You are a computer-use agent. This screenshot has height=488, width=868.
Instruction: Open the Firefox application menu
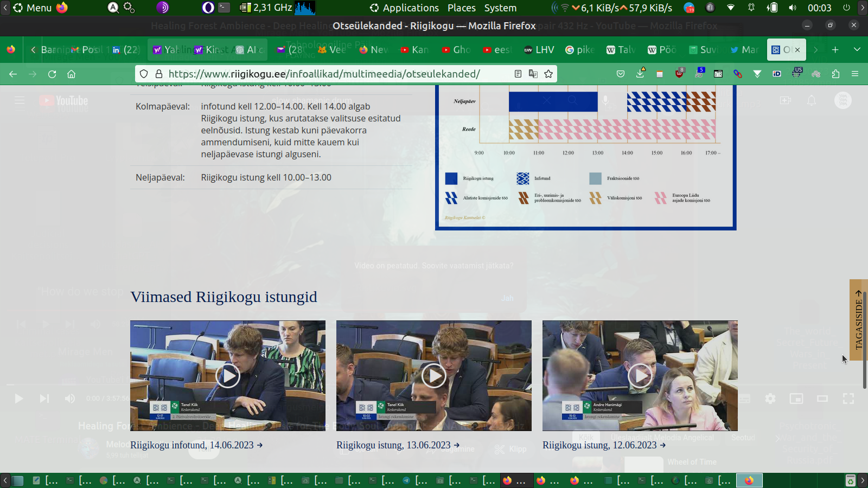(855, 74)
